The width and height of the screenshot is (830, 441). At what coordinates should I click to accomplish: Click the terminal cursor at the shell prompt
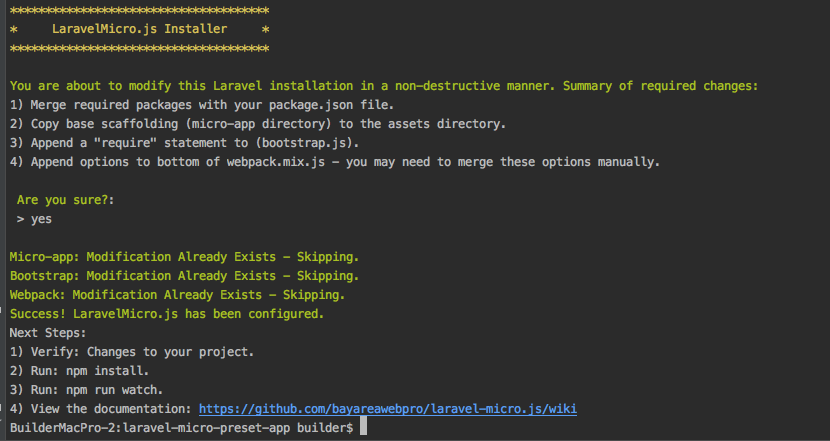coord(363,427)
